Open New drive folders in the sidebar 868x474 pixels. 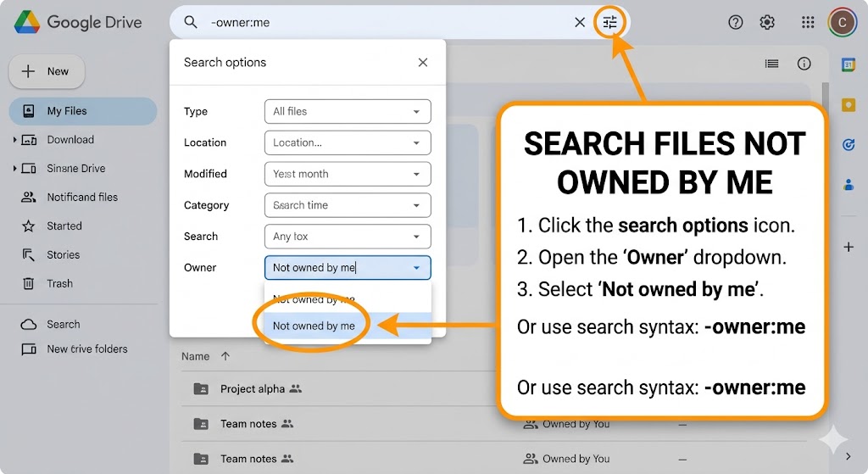pyautogui.click(x=87, y=349)
